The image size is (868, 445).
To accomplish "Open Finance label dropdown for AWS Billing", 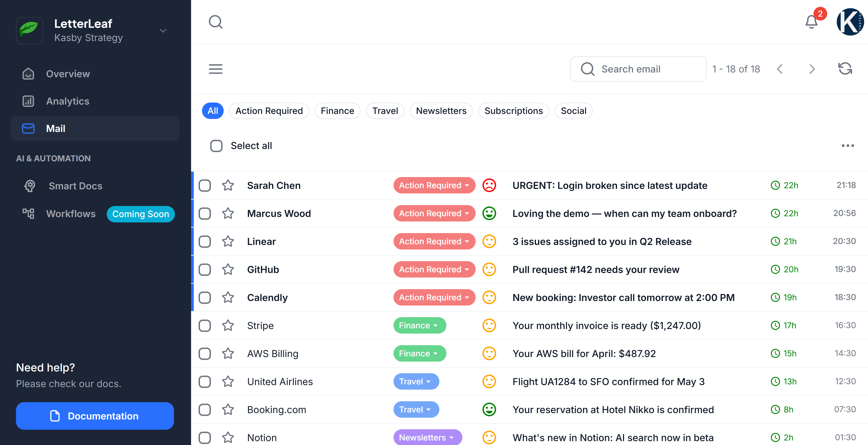I will pyautogui.click(x=420, y=353).
